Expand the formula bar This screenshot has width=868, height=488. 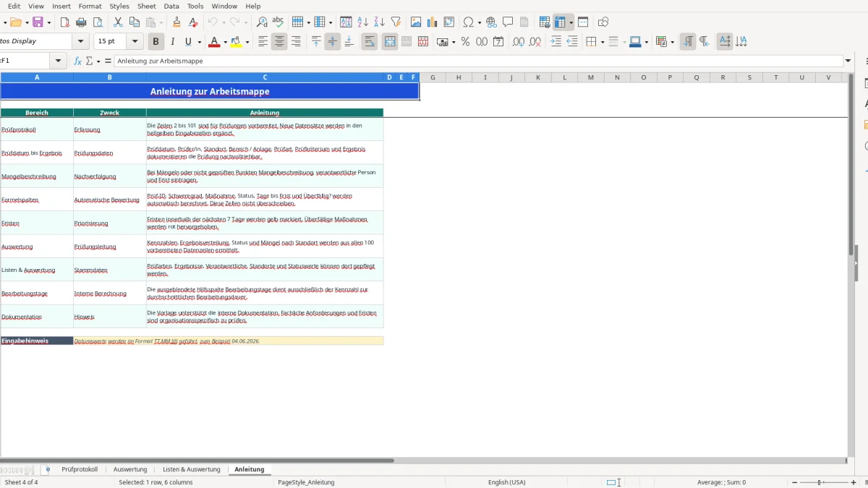tap(848, 61)
